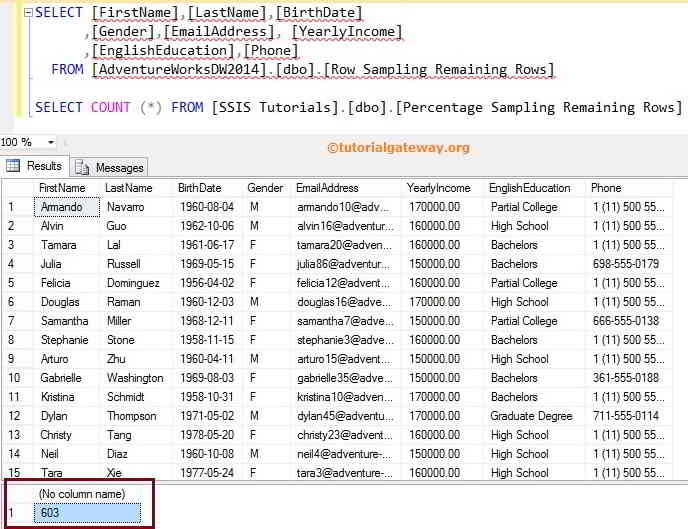Select the Tamara cell
The width and height of the screenshot is (688, 529).
click(x=67, y=245)
